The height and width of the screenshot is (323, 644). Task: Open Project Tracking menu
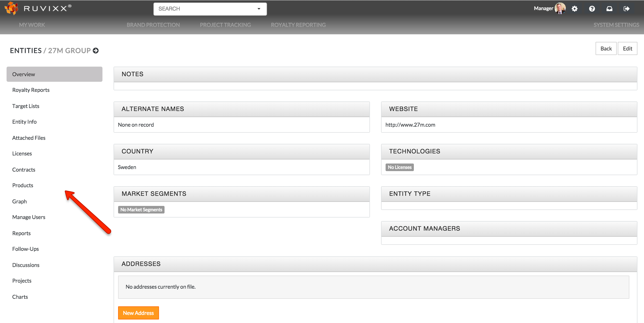(225, 25)
